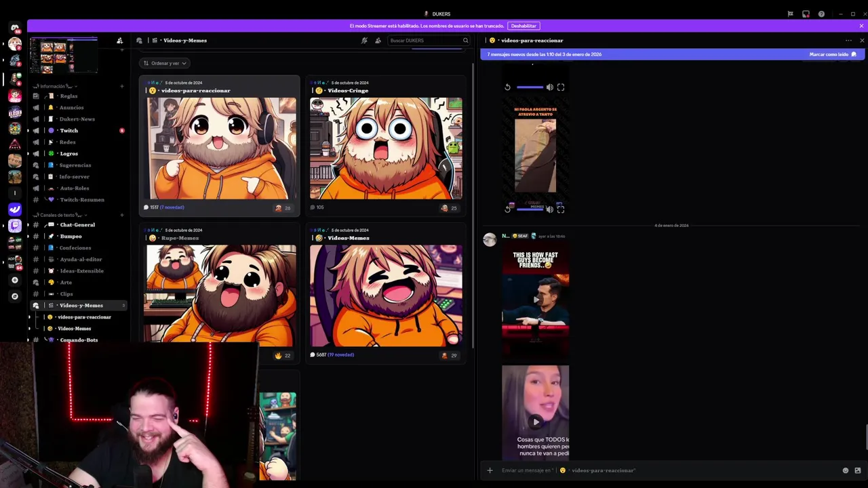Click the streamer mode screen icon in title bar
Image resolution: width=868 pixels, height=488 pixels.
point(806,14)
